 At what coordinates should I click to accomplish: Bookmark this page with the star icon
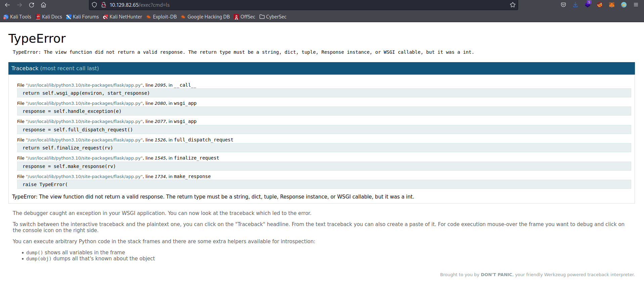(x=512, y=5)
